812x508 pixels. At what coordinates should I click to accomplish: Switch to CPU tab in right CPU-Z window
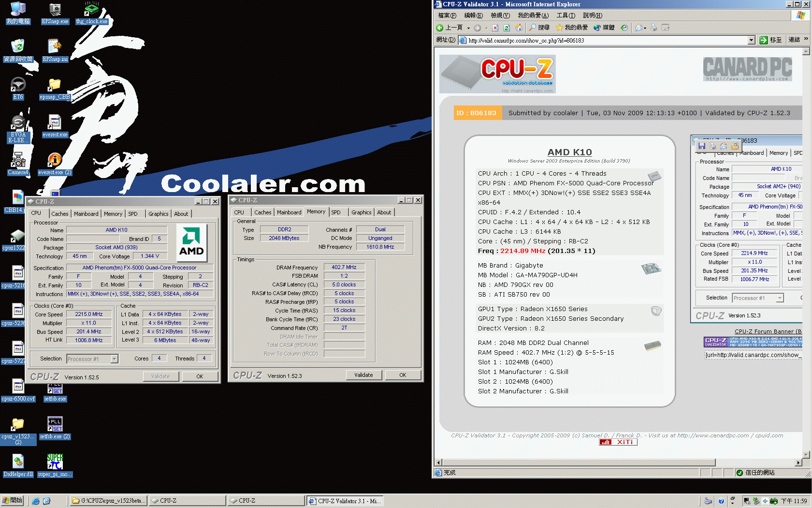pos(239,212)
